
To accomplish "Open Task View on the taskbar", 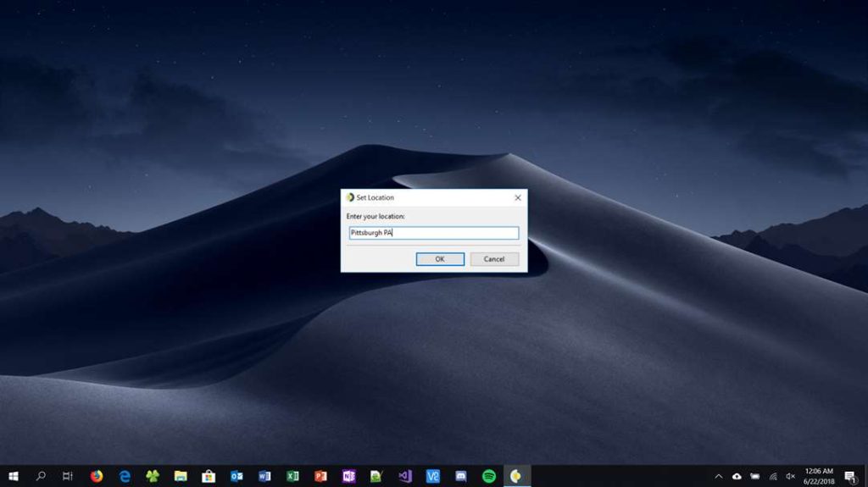I will [x=68, y=476].
